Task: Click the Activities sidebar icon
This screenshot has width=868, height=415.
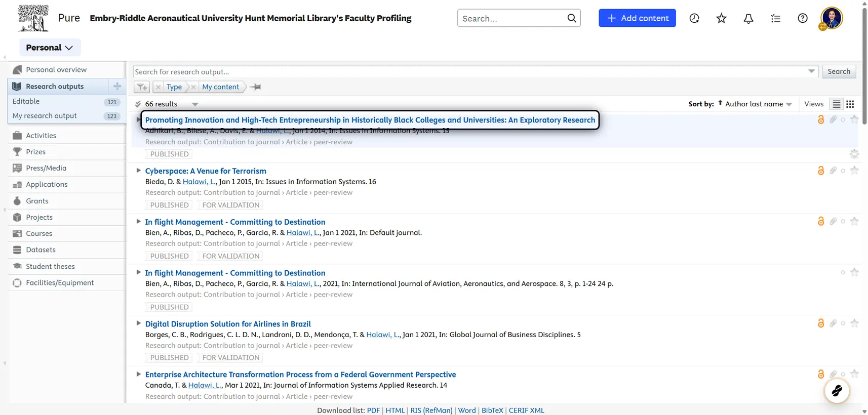Action: (x=17, y=135)
